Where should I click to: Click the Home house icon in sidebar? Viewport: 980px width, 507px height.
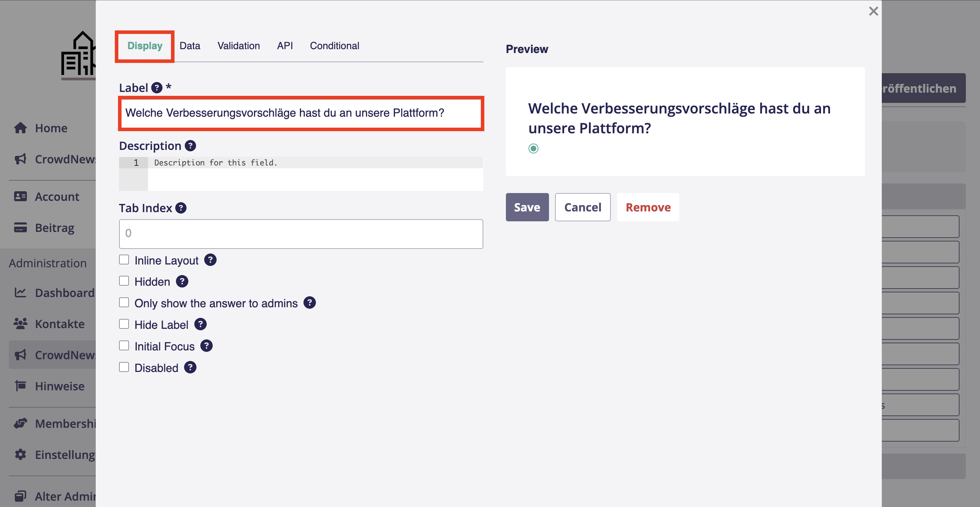20,128
